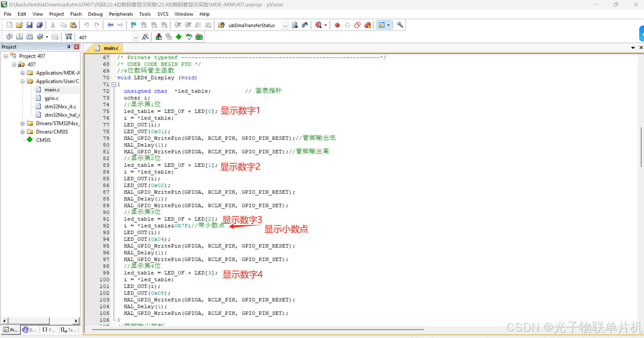
Task: Indent the selected lines
Action: click(x=178, y=25)
